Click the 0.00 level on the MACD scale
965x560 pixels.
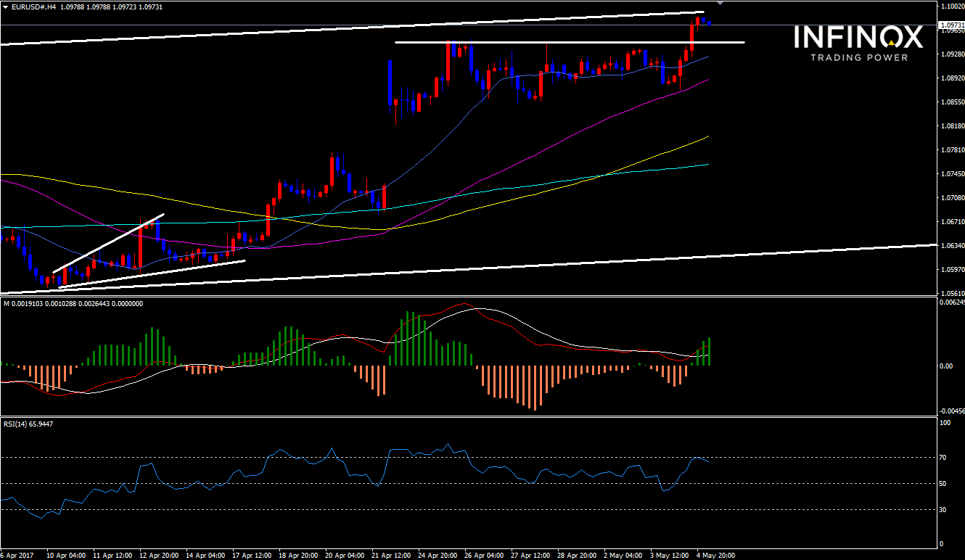pyautogui.click(x=945, y=366)
